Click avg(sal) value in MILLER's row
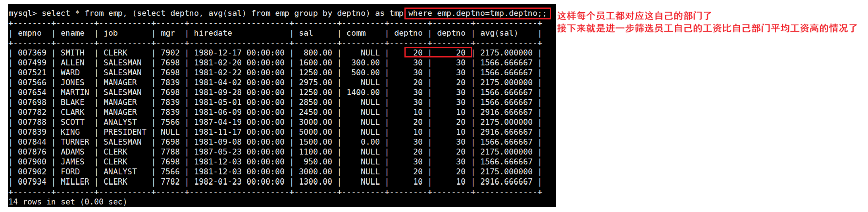Screen dimensions: 868x212 pos(506,181)
